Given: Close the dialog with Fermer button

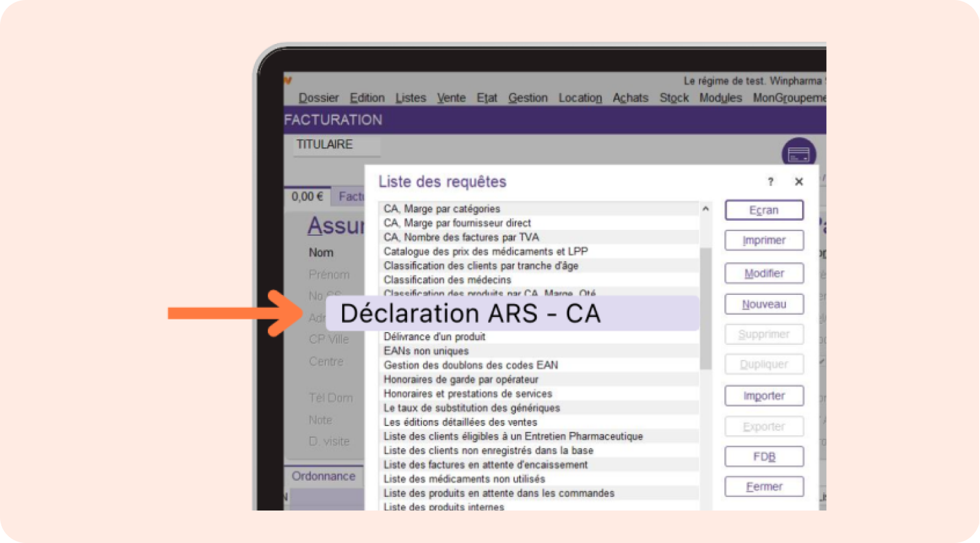Looking at the screenshot, I should 764,486.
